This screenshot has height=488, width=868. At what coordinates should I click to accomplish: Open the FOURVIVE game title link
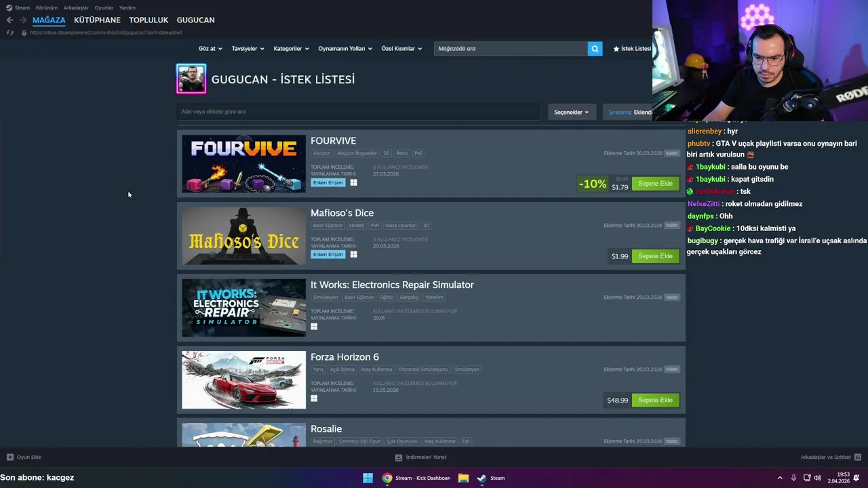(x=333, y=141)
